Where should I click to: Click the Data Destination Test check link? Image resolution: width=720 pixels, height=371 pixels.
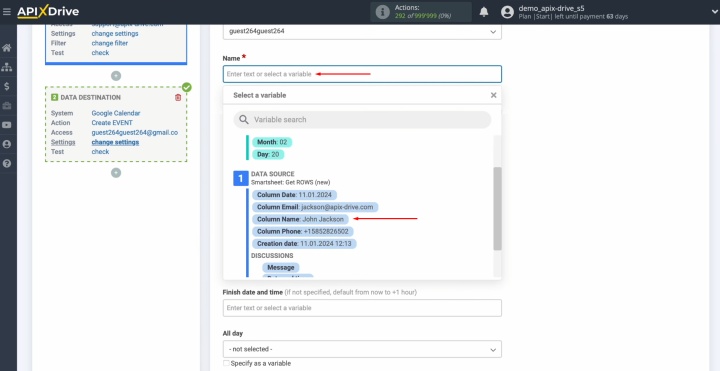click(100, 152)
